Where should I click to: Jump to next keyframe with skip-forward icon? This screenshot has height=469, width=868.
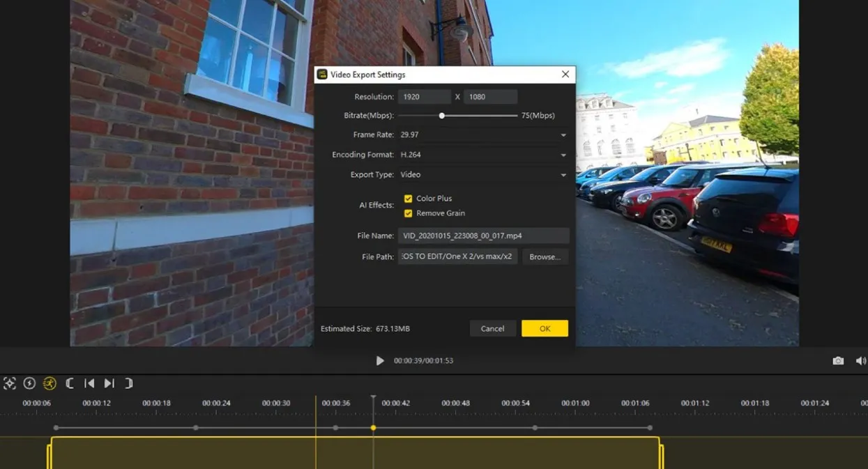pos(109,383)
